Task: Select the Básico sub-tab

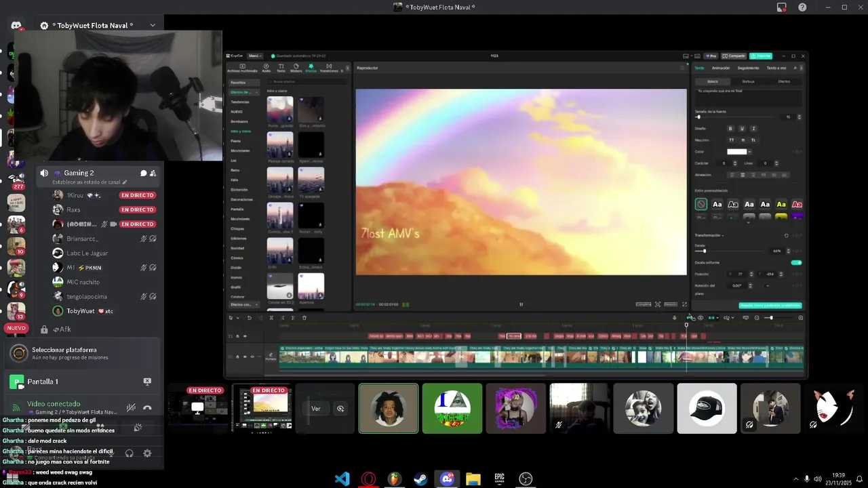Action: coord(713,81)
